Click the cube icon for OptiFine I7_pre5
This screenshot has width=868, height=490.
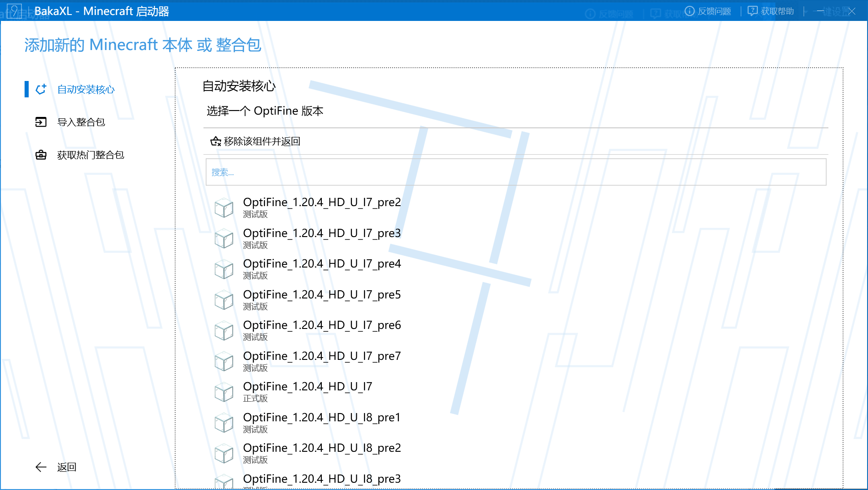[224, 300]
